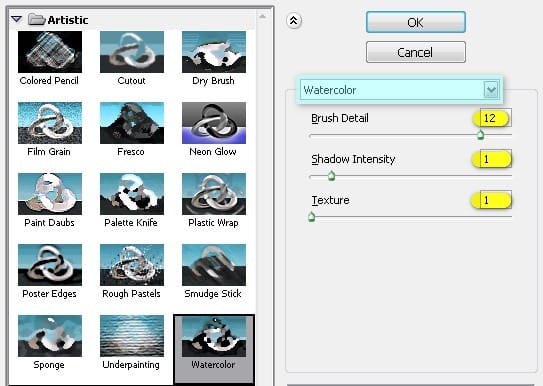This screenshot has height=386, width=543.
Task: Choose the Plastic Wrap filter thumbnail
Action: pyautogui.click(x=214, y=194)
